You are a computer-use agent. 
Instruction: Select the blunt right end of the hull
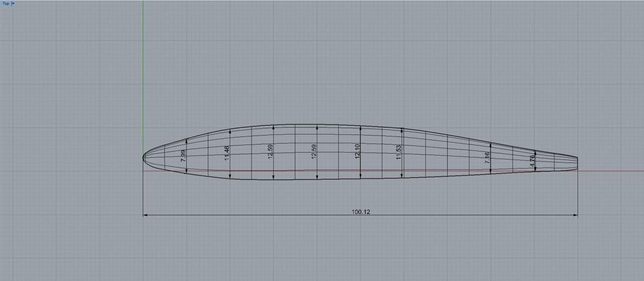pyautogui.click(x=577, y=163)
